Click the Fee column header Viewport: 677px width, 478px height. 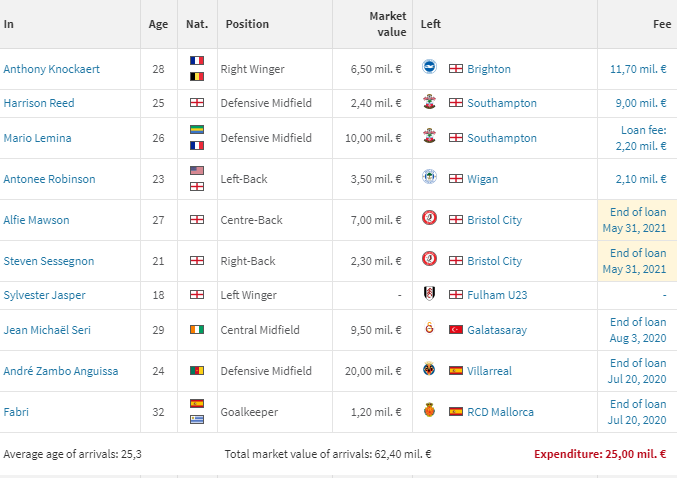tap(661, 24)
